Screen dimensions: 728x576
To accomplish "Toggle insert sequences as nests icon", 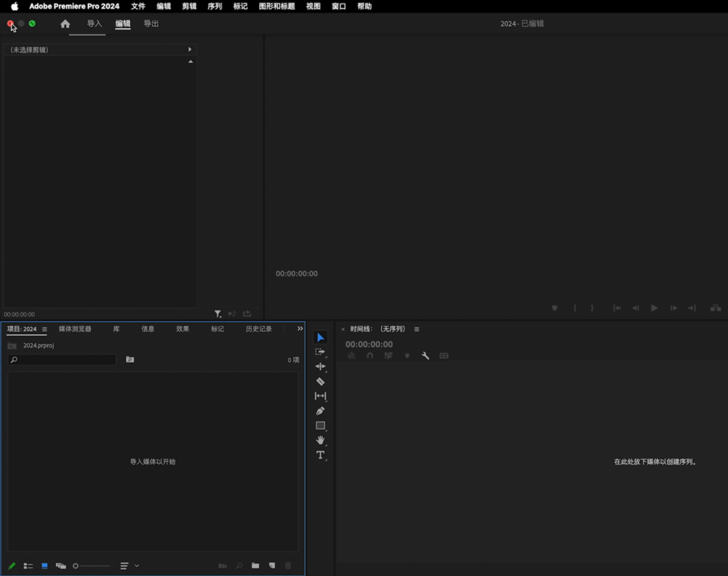I will pyautogui.click(x=351, y=356).
